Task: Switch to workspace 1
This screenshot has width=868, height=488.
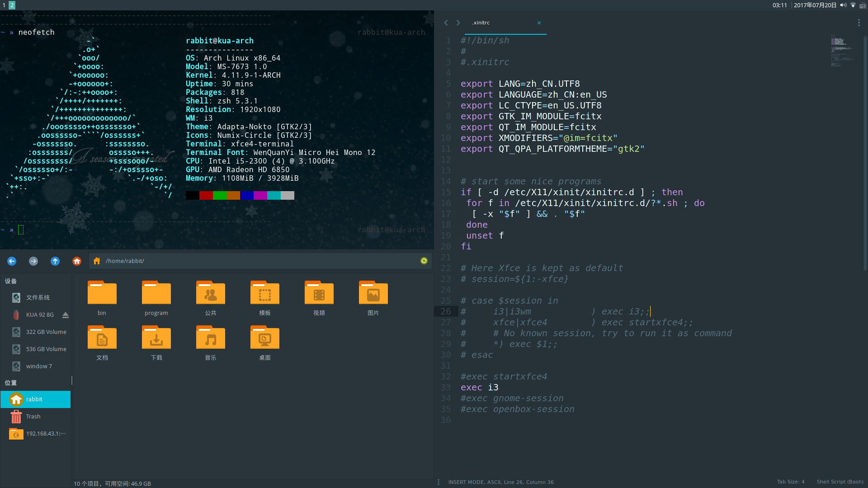Action: tap(4, 5)
